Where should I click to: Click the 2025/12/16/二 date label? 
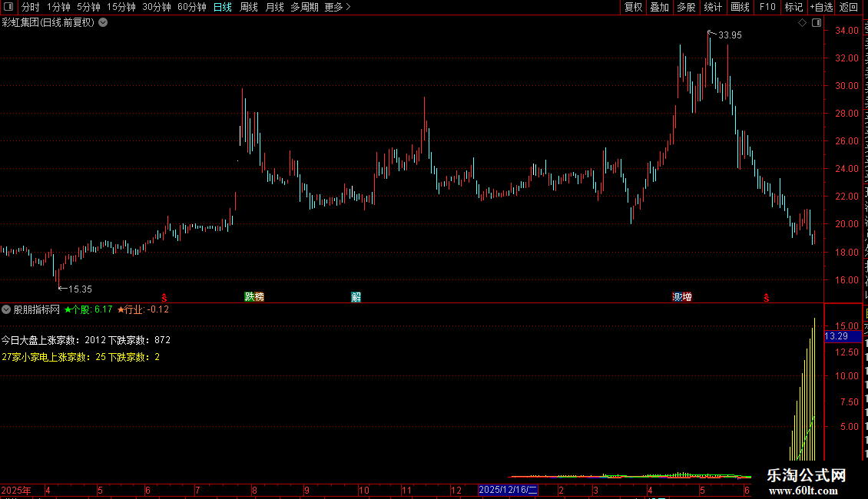click(x=508, y=490)
